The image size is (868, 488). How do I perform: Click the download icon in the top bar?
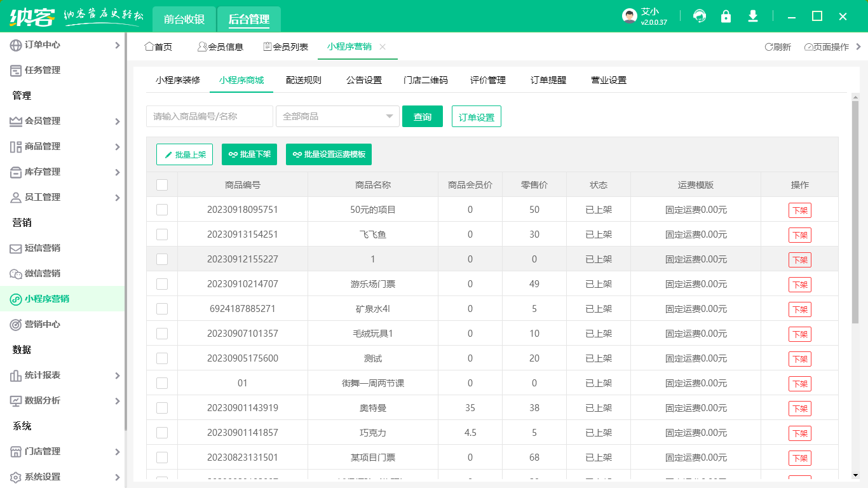[753, 16]
